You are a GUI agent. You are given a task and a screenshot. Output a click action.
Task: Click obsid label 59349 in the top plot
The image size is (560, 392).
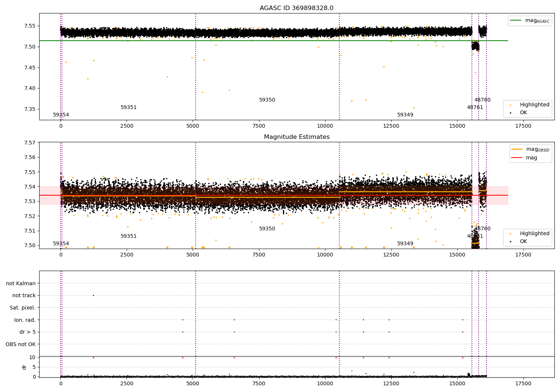tap(405, 115)
